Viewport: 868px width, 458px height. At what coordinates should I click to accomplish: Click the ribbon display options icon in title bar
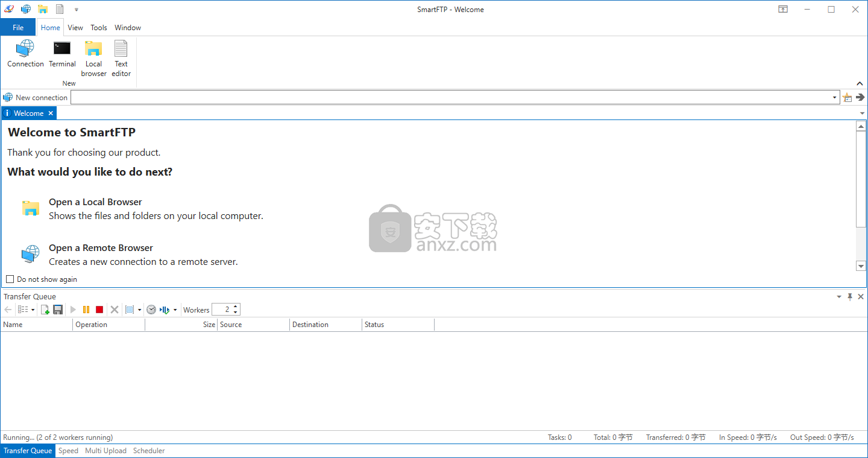tap(783, 9)
